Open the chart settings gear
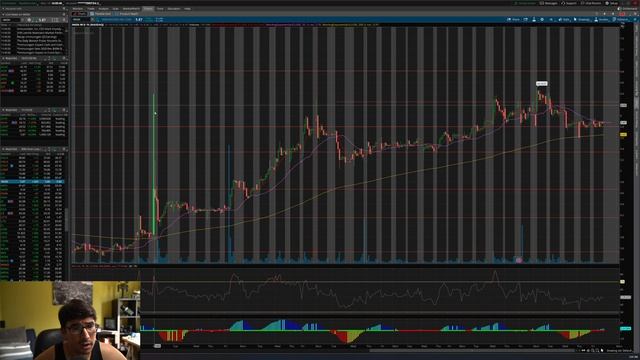Image resolution: width=640 pixels, height=360 pixels. (542, 20)
